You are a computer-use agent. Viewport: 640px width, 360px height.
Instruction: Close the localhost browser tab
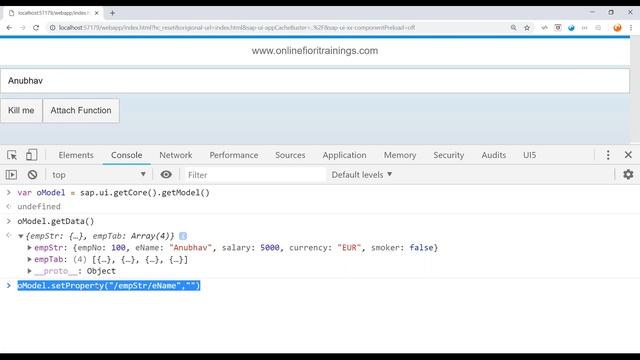click(97, 13)
